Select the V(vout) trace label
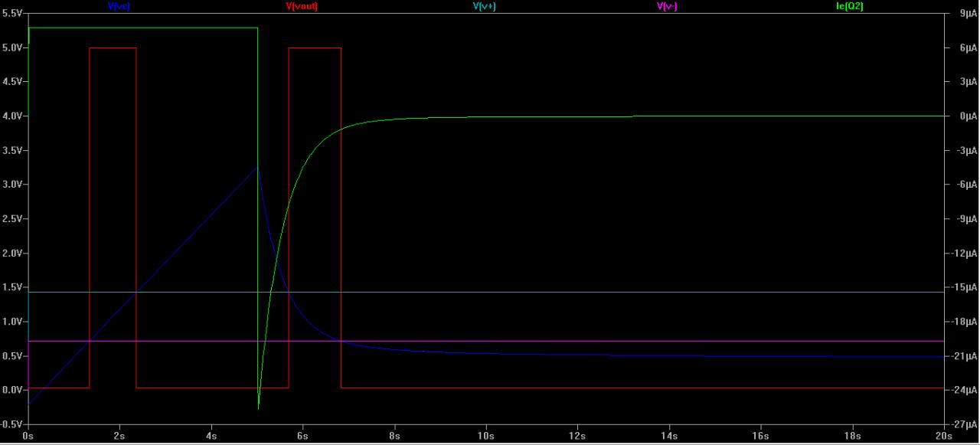This screenshot has height=445, width=980. pyautogui.click(x=302, y=6)
